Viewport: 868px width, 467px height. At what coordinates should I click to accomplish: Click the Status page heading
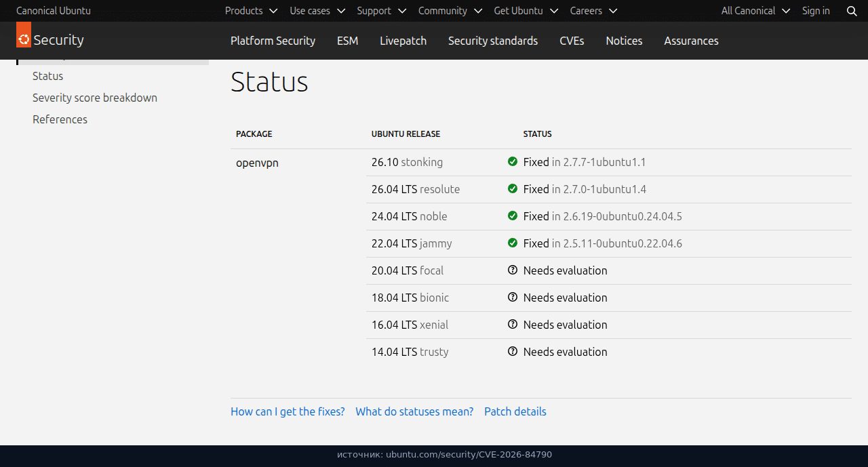(269, 82)
